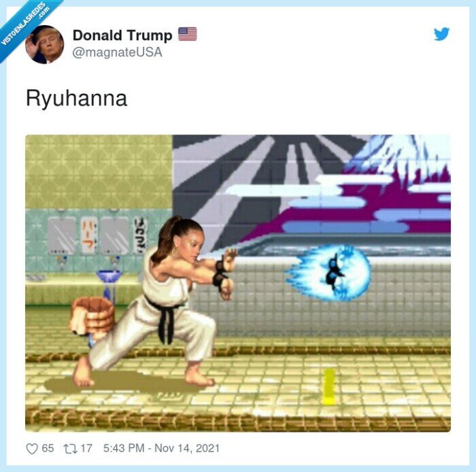Click the blue Twitter bird logo

(x=441, y=34)
